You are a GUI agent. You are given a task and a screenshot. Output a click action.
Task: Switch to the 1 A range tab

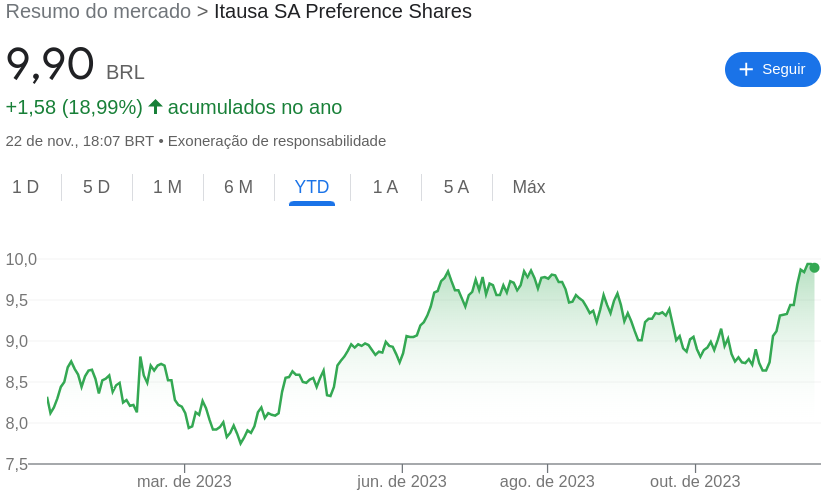coord(386,187)
